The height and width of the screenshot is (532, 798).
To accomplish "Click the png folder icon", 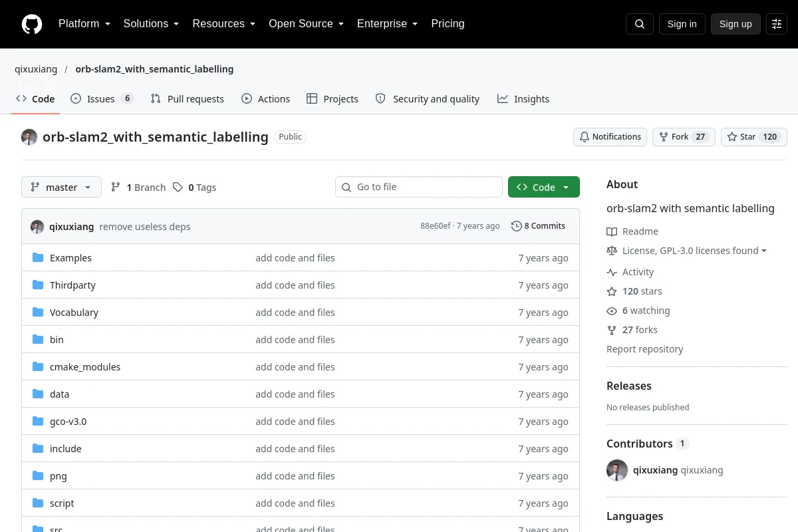I will point(38,476).
